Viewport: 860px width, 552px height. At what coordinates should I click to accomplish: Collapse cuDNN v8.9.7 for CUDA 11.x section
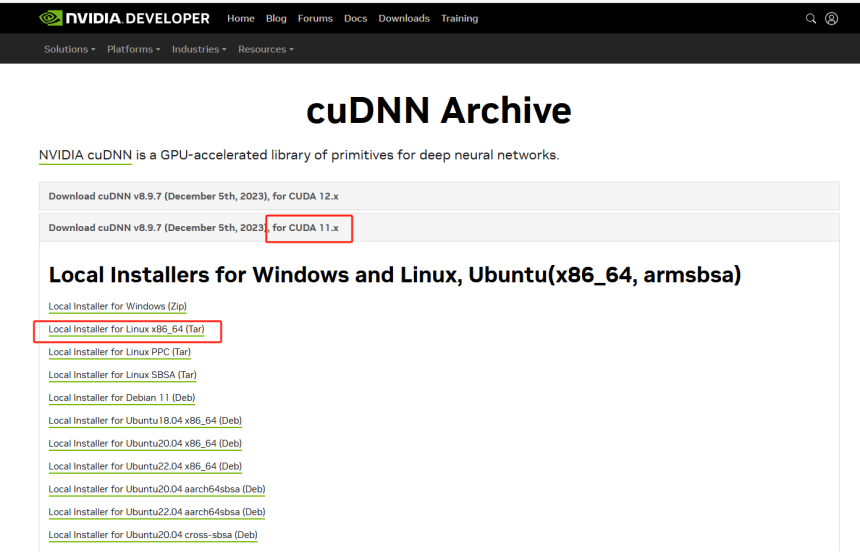coord(439,227)
